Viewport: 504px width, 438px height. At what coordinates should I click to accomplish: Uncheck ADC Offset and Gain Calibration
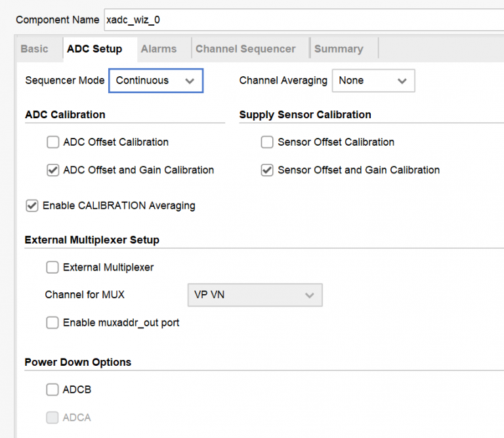[53, 170]
